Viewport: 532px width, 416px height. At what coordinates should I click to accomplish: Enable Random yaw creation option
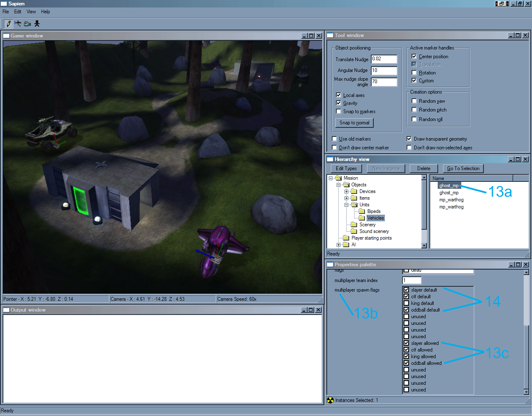tap(414, 101)
